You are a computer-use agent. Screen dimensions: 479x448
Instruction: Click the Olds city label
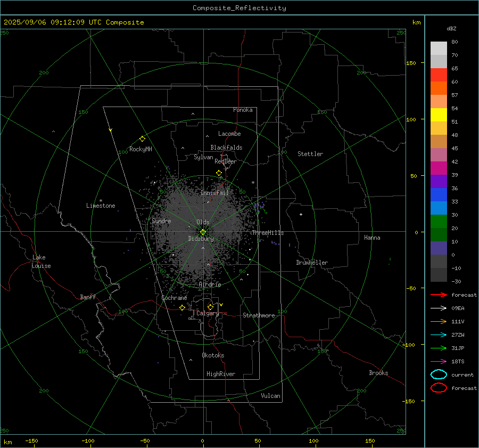click(203, 222)
